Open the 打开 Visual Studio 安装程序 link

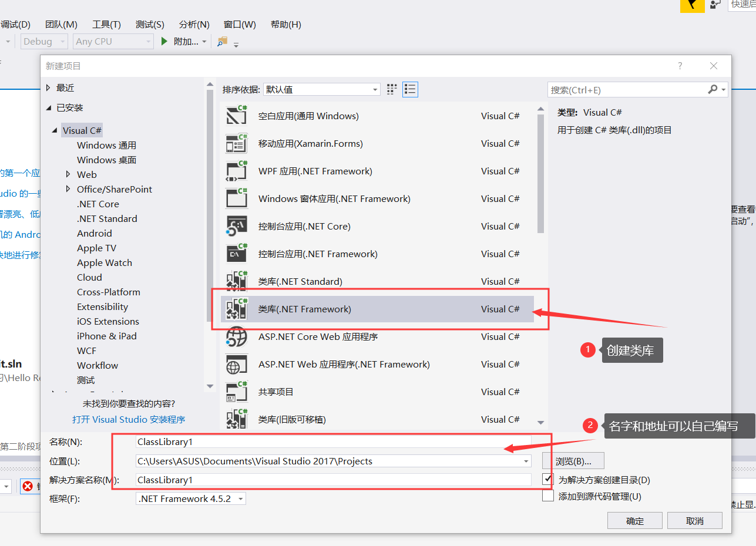click(129, 419)
